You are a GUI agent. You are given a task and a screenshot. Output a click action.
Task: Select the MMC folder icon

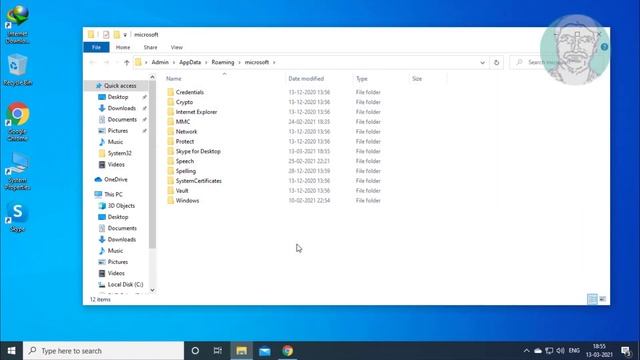click(x=171, y=122)
